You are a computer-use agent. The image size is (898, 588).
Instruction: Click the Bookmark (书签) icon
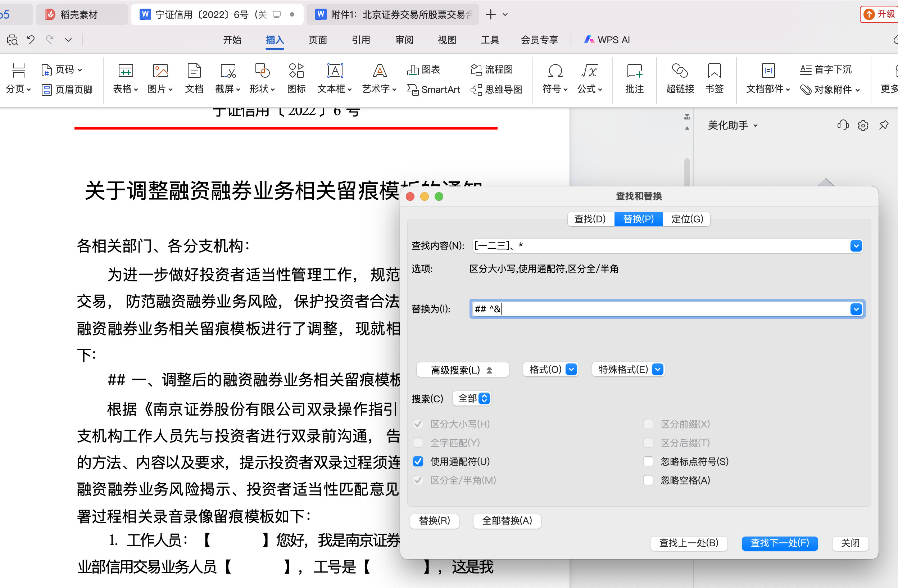pos(714,78)
